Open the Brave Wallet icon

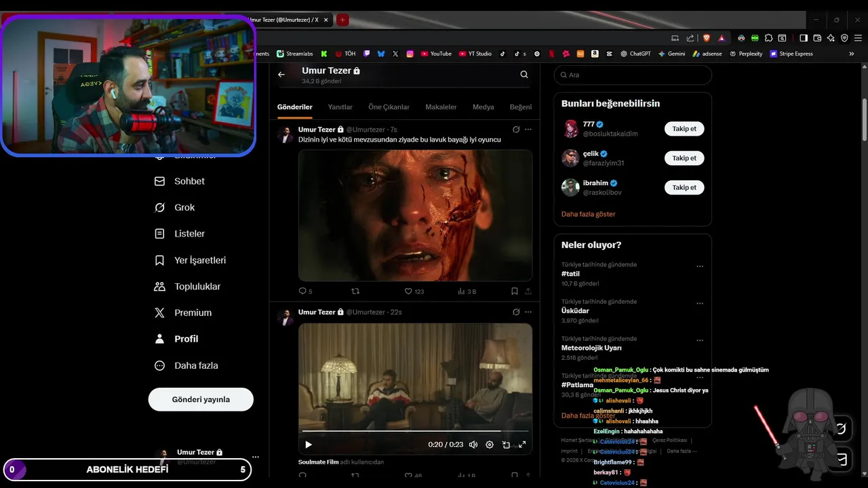point(817,38)
